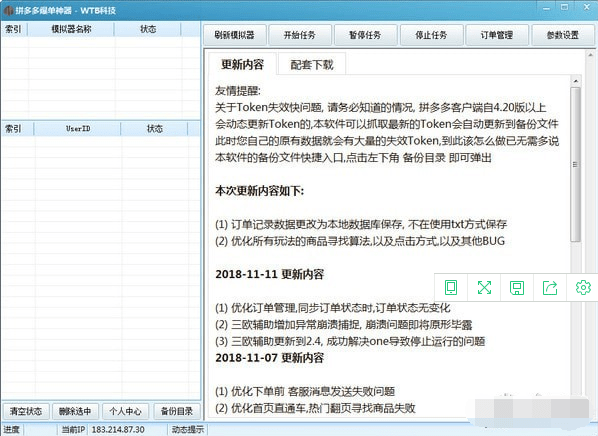Click the content scrollbar up arrow
Image resolution: width=598 pixels, height=436 pixels.
click(x=575, y=81)
